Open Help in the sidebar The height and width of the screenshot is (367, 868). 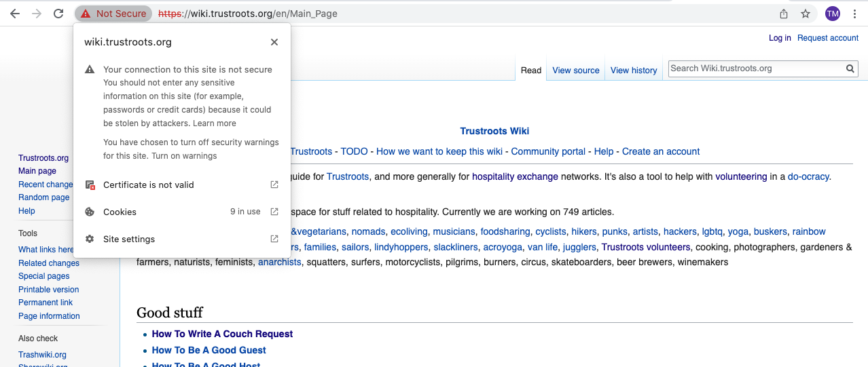(26, 211)
